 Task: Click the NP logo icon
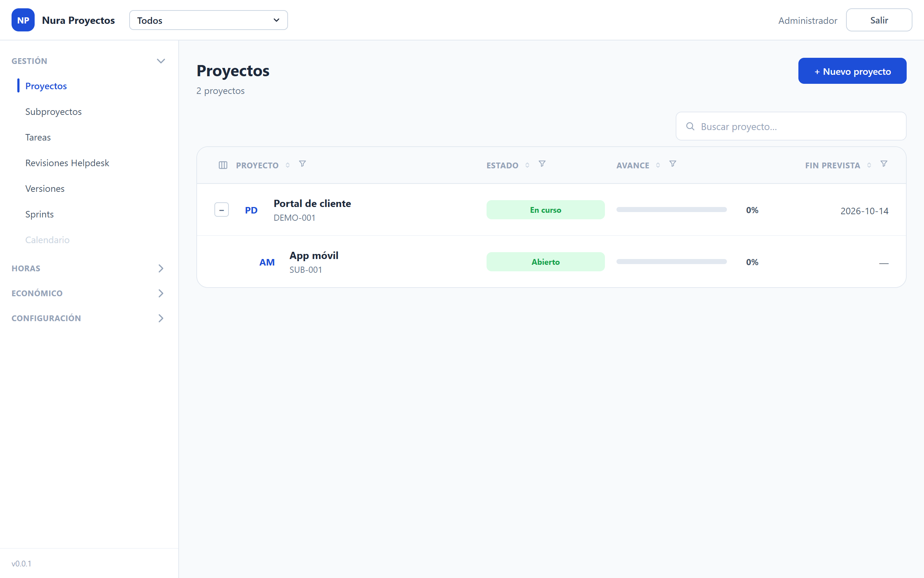point(23,20)
